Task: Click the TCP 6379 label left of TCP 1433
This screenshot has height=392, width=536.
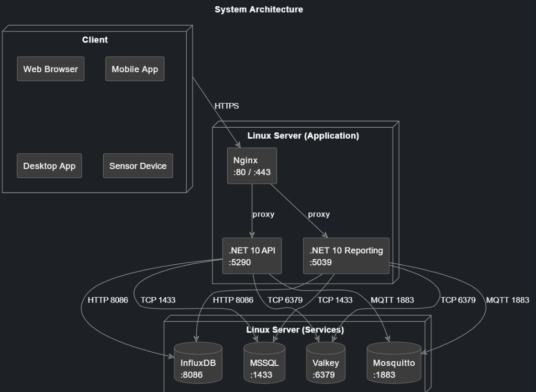Action: [x=285, y=300]
